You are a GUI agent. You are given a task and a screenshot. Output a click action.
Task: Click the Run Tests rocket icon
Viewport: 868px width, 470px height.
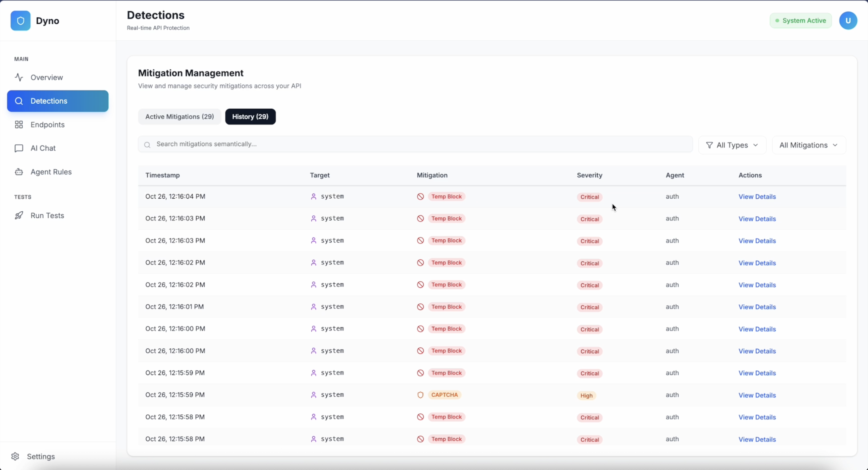click(x=19, y=216)
